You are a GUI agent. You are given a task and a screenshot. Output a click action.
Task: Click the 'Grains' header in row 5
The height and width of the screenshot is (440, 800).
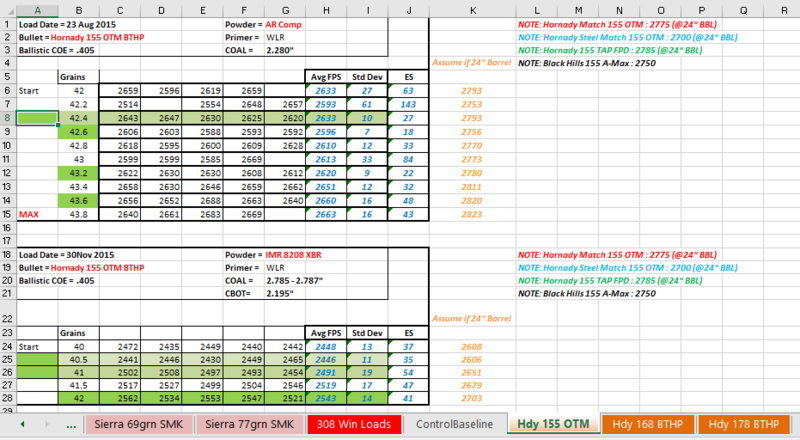click(79, 77)
